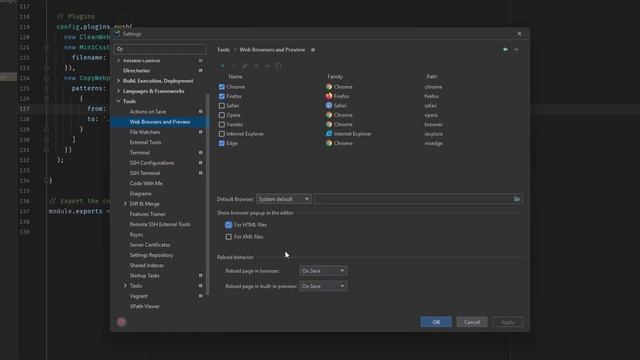Sort the browser table by the Family column header
This screenshot has height=360, width=640.
(335, 77)
